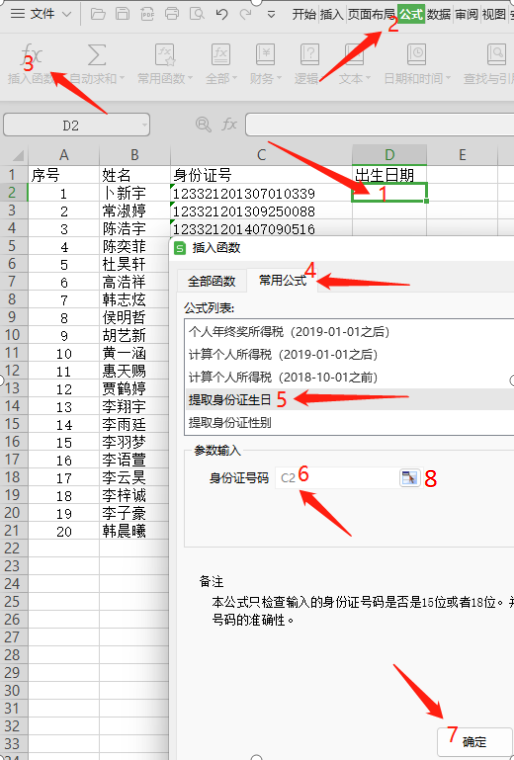
Task: Click the print preview icon
Action: 196,14
